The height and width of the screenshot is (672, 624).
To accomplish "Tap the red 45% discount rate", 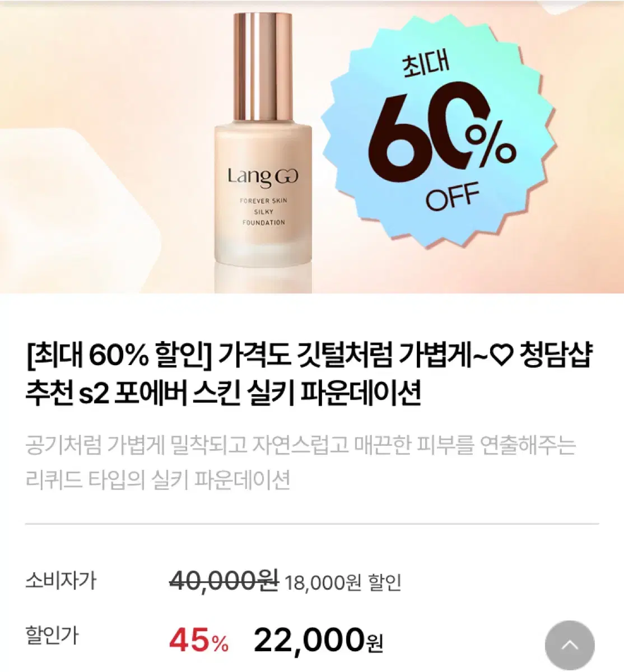I will [x=199, y=640].
